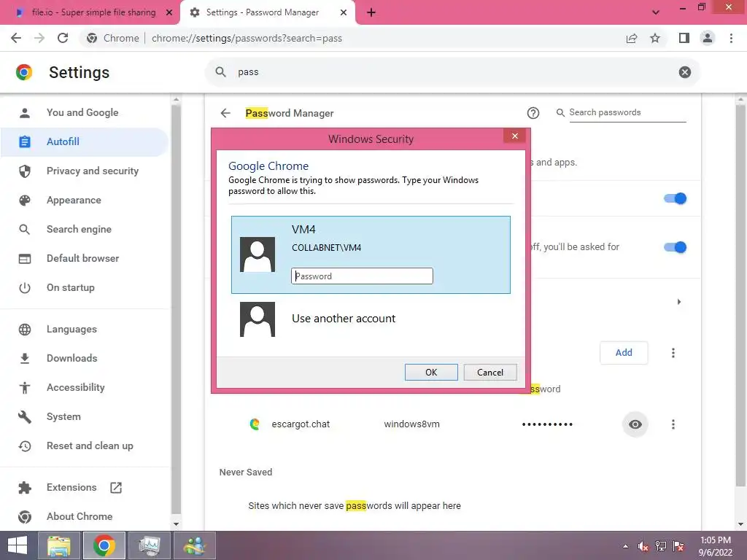Click OK in Windows Security dialog
Viewport: 747px width, 560px height.
431,373
